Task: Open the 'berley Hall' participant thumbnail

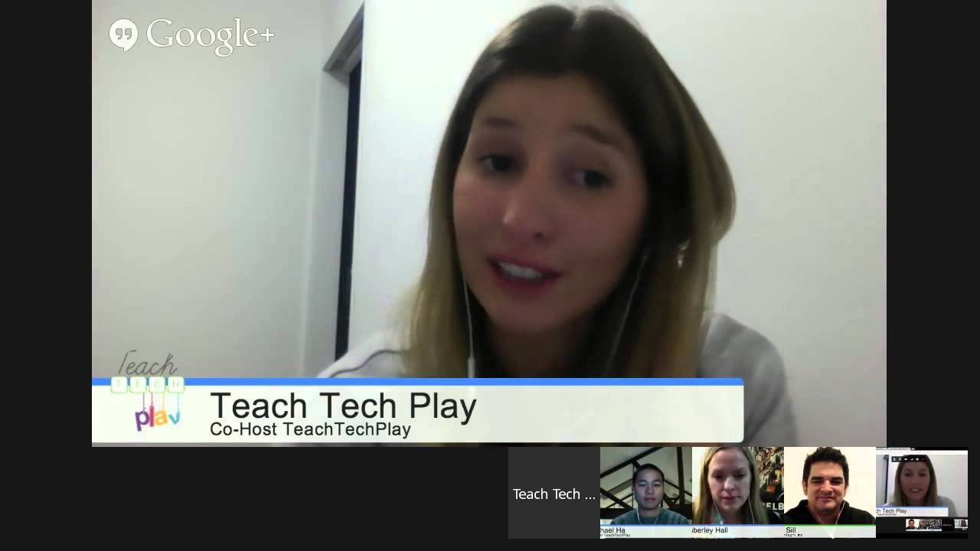Action: (x=738, y=493)
